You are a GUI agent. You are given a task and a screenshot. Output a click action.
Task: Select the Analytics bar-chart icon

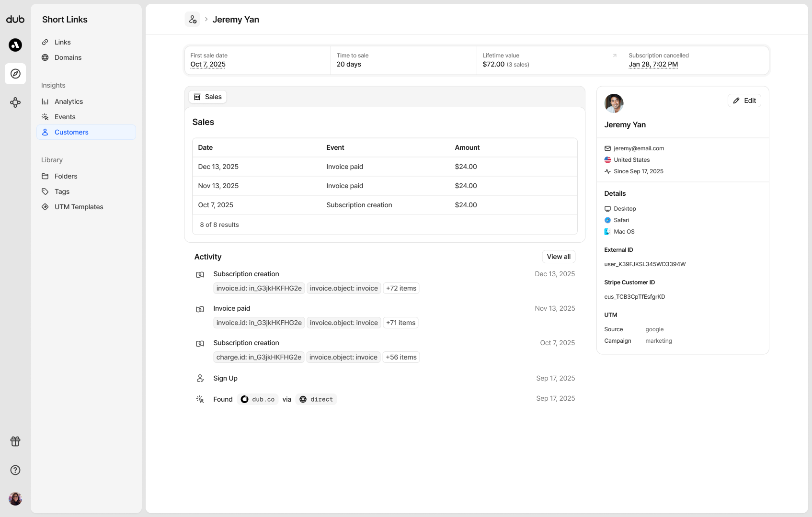coord(45,101)
